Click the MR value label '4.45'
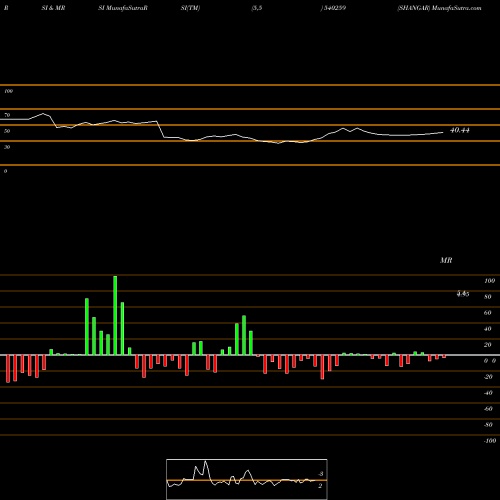This screenshot has width=500, height=500. click(463, 294)
